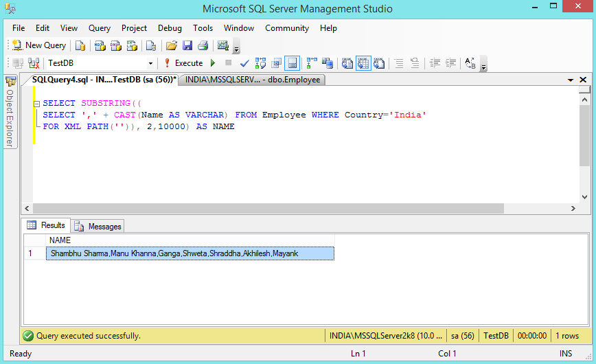Increase indent of selected lines
This screenshot has width=596, height=364.
coord(450,63)
